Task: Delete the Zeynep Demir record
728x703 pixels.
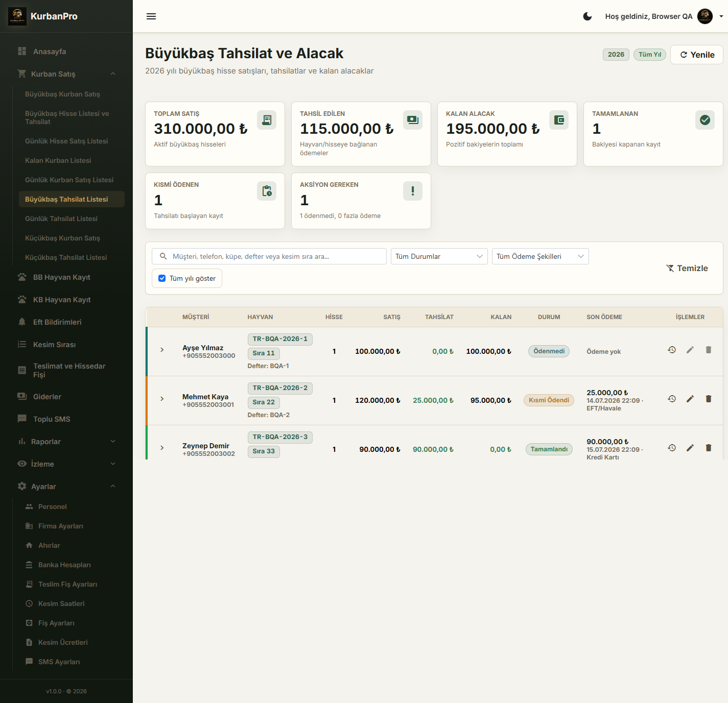Action: pyautogui.click(x=709, y=448)
